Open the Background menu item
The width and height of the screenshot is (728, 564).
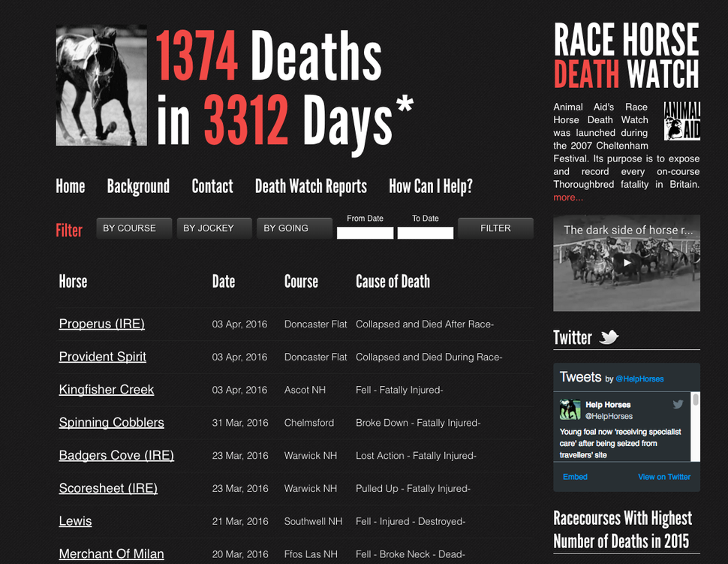[138, 186]
